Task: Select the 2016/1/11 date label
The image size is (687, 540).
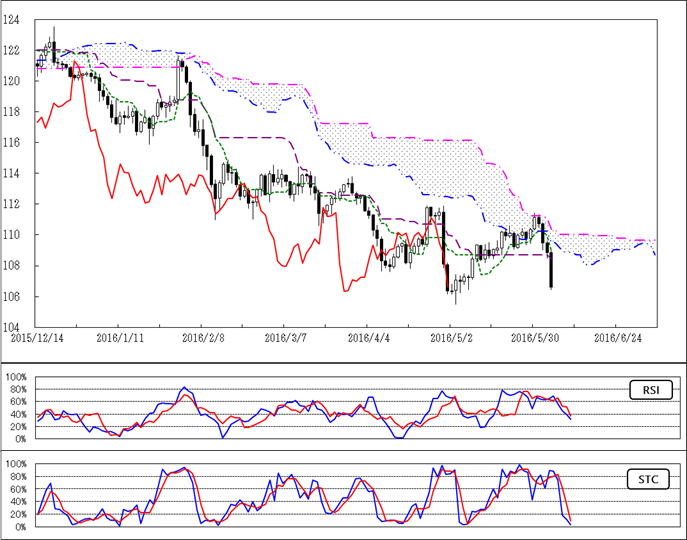Action: 118,339
